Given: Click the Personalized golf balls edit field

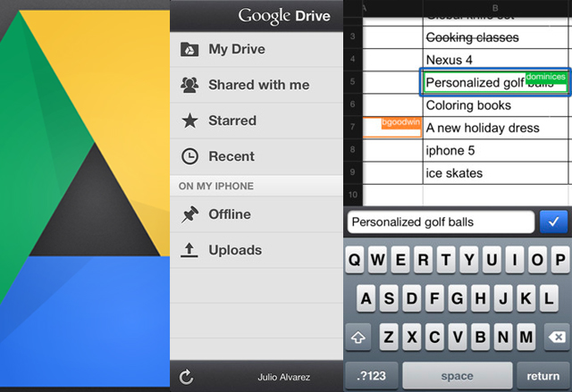Looking at the screenshot, I should coord(441,221).
